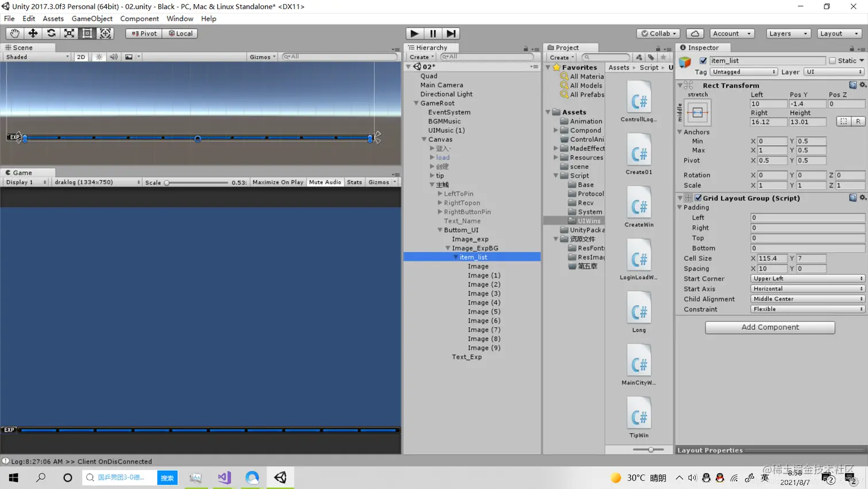Select the TipWin script asset

(639, 417)
